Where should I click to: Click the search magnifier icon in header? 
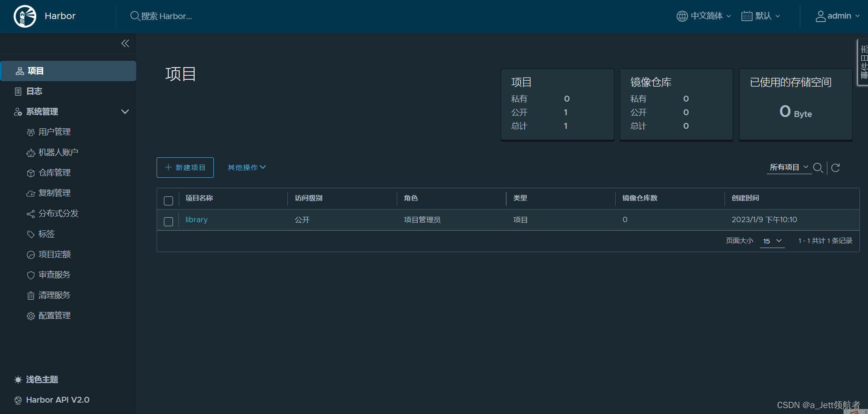135,16
